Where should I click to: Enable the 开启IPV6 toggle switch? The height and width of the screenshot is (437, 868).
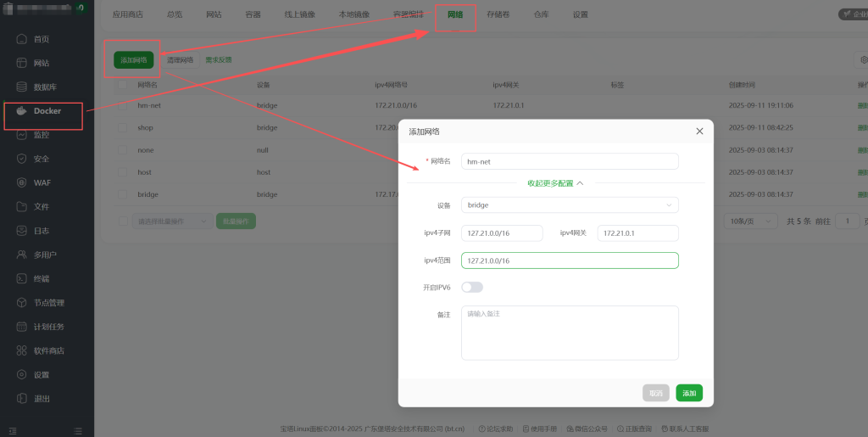point(472,288)
